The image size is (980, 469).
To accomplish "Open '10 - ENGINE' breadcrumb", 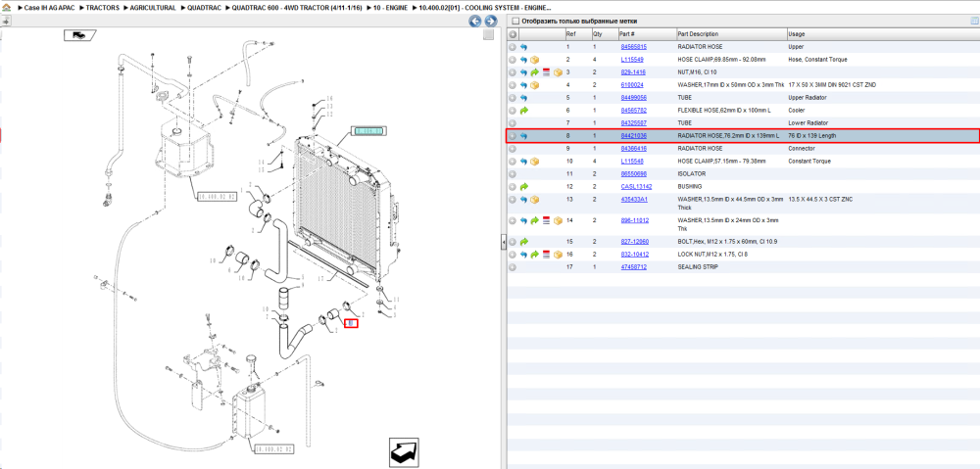I will click(x=391, y=8).
